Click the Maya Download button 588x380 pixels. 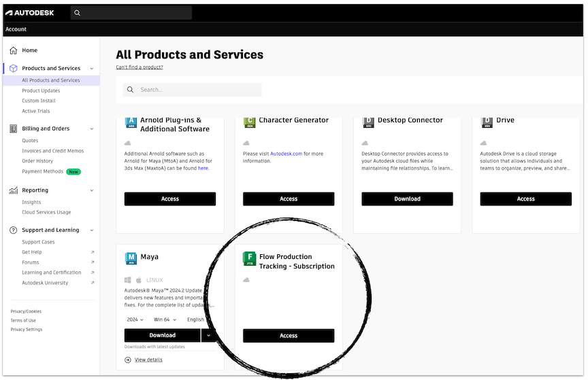[163, 335]
